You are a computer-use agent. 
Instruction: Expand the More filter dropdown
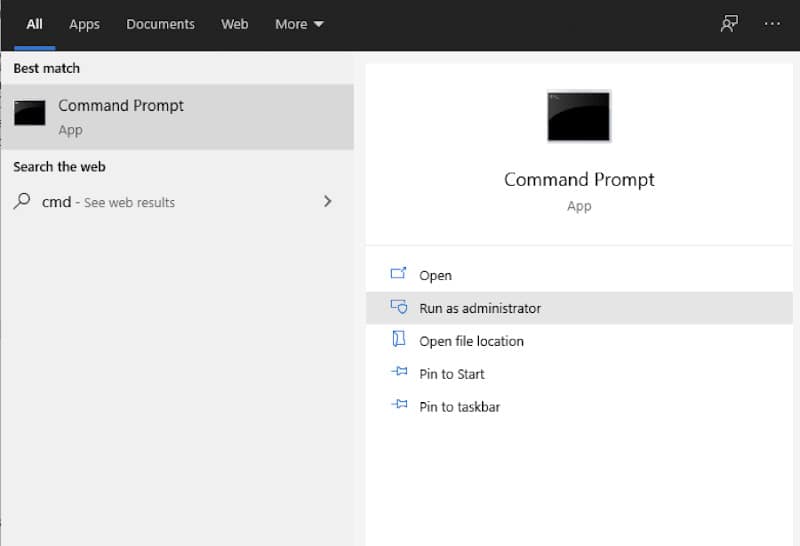tap(299, 24)
